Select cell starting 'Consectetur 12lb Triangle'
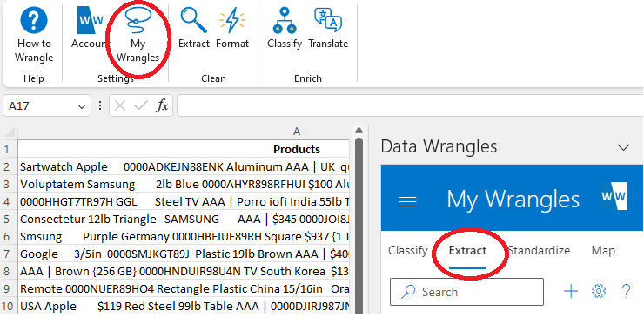This screenshot has height=318, width=644. point(184,220)
